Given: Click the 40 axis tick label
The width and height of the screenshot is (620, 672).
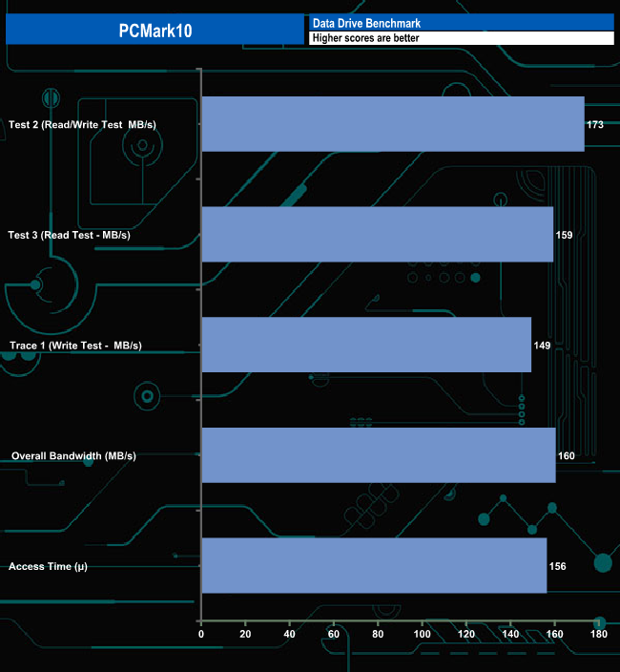Looking at the screenshot, I should [289, 634].
